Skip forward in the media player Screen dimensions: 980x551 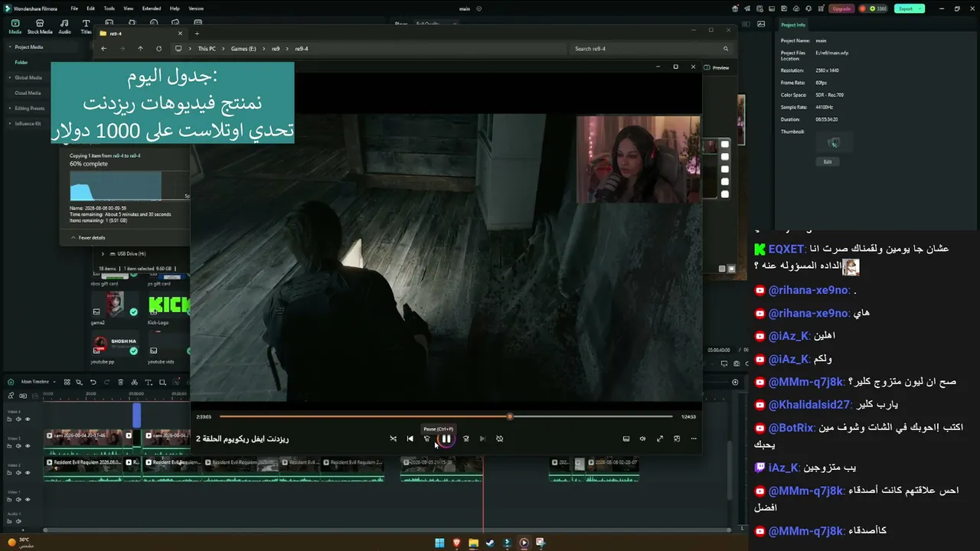(465, 439)
